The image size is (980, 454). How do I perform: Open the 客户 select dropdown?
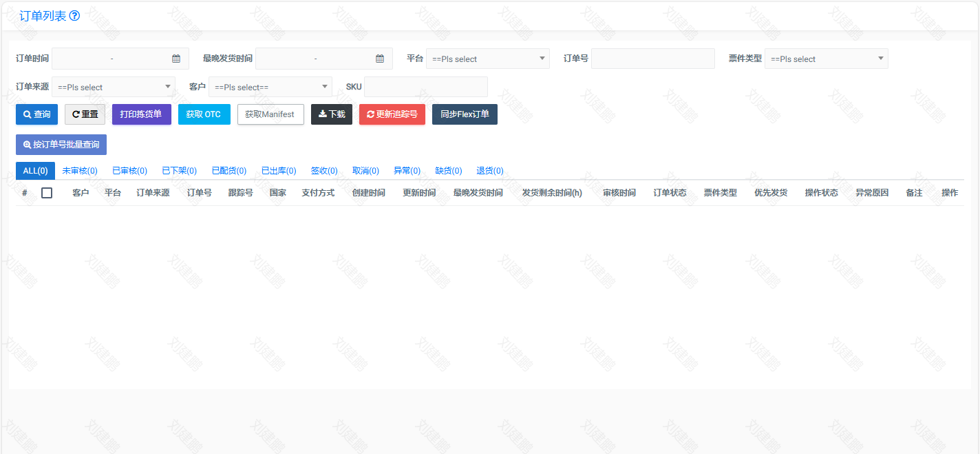pyautogui.click(x=270, y=87)
